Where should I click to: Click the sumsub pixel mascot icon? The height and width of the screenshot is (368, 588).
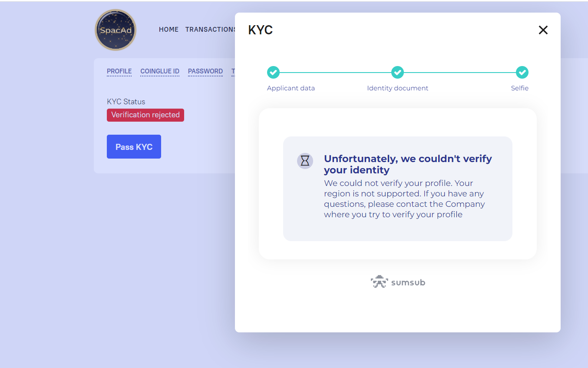(379, 282)
